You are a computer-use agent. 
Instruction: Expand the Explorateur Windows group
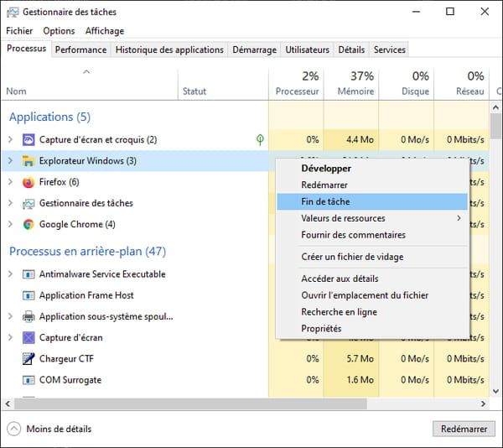[x=10, y=161]
